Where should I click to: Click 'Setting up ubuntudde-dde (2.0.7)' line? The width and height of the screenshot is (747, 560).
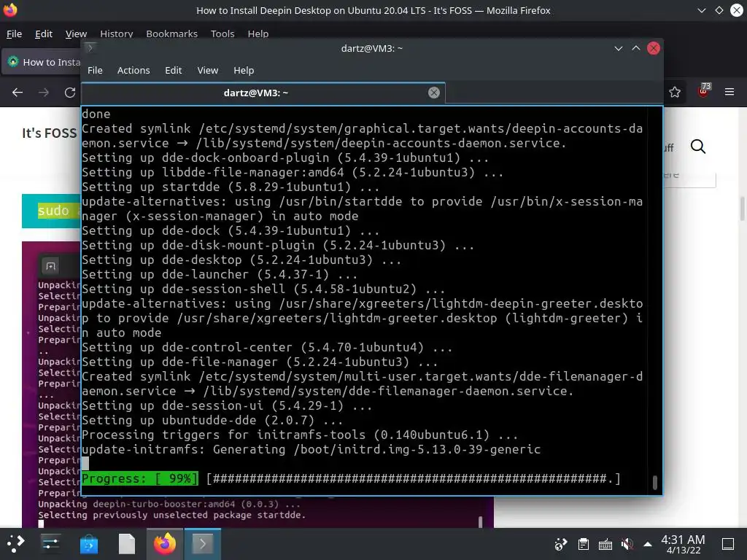pos(212,421)
